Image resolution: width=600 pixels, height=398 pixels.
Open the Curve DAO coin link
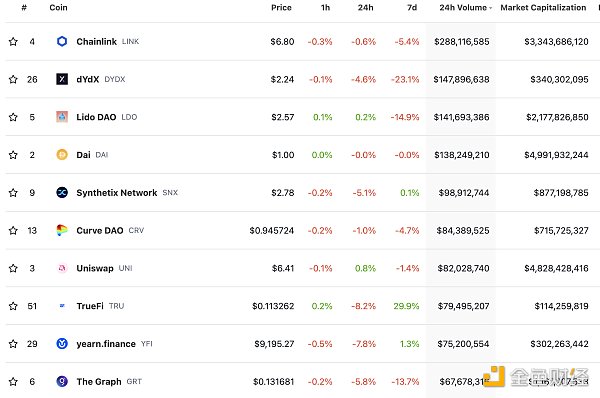[100, 230]
